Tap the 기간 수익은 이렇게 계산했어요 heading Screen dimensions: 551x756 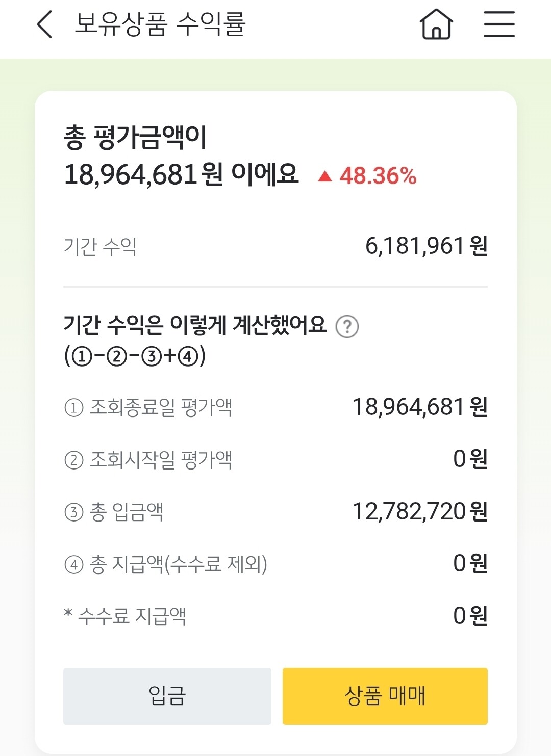pyautogui.click(x=195, y=325)
